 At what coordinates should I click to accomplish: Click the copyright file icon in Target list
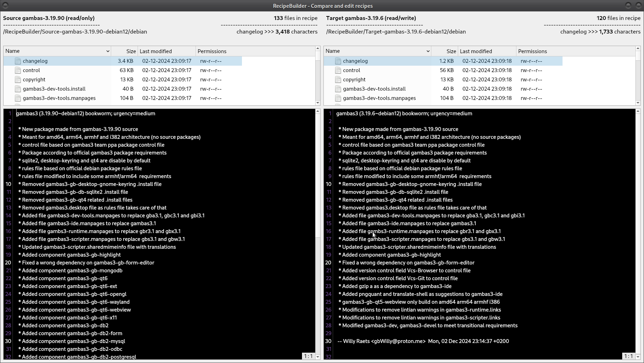pos(338,80)
